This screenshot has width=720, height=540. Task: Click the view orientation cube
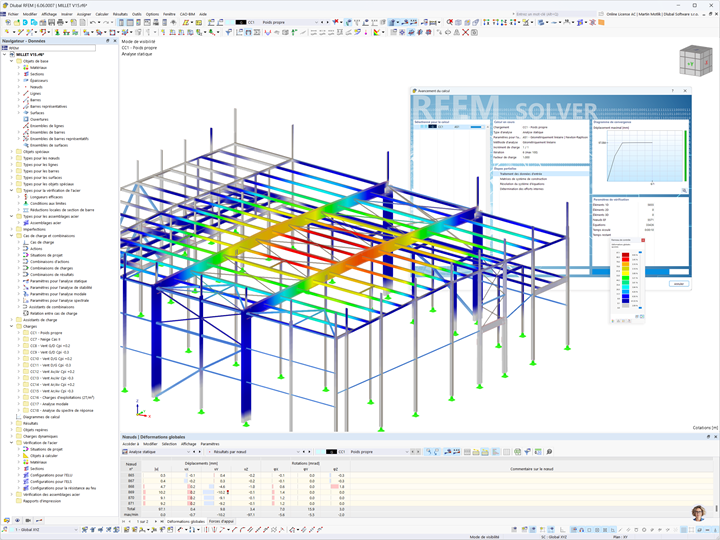tap(696, 60)
